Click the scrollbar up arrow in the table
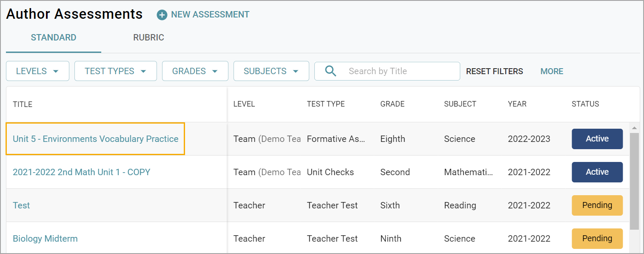644x254 pixels. [634, 128]
